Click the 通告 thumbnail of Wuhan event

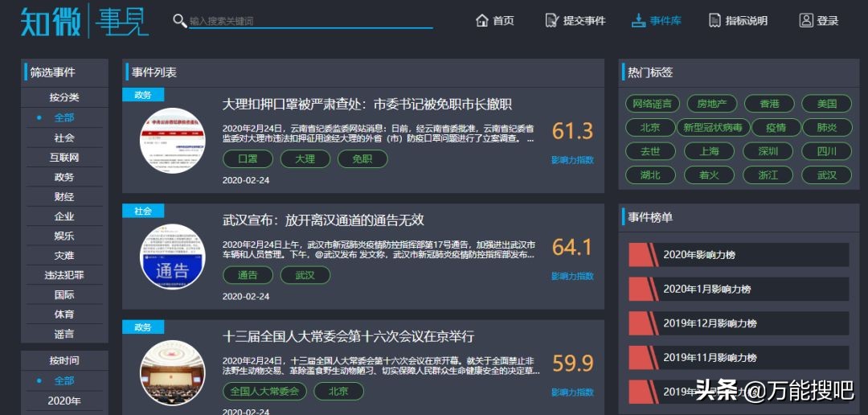click(172, 257)
